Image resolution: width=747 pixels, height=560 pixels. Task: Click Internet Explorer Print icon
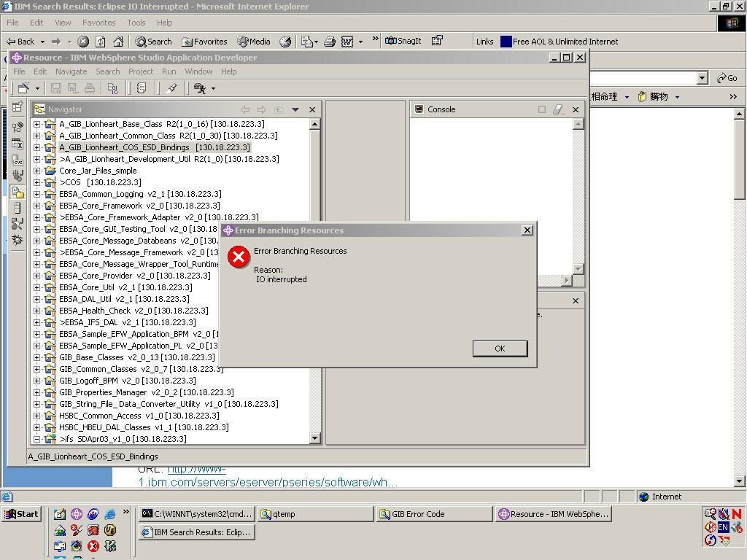tap(330, 42)
